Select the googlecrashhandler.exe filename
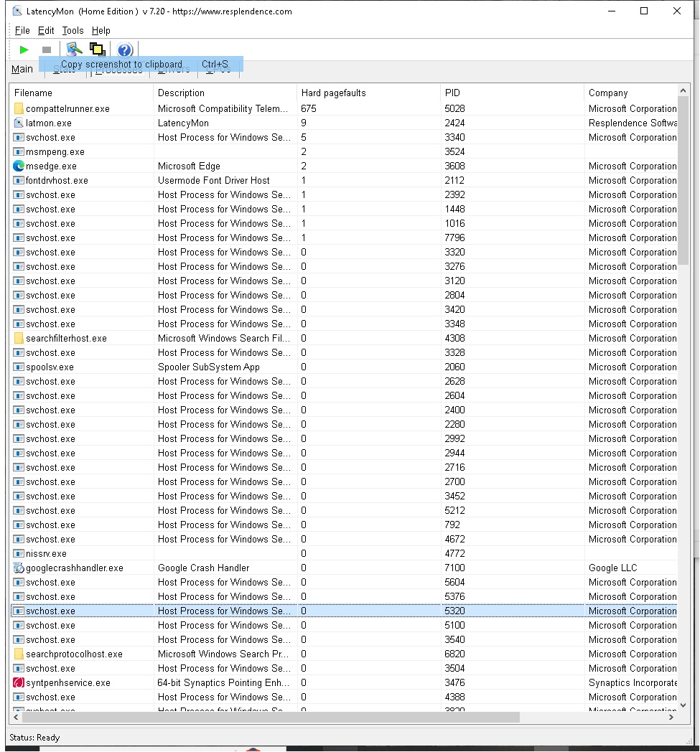The height and width of the screenshot is (752, 700). [x=75, y=568]
